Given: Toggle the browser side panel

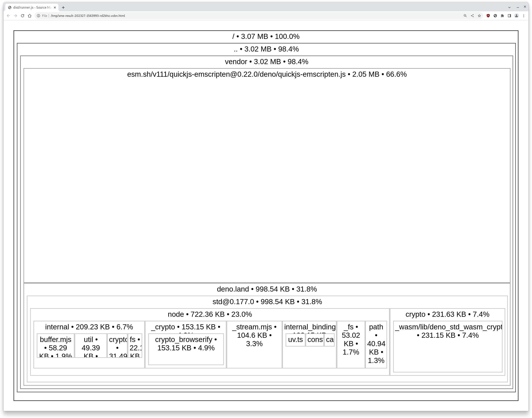Looking at the screenshot, I should point(509,16).
